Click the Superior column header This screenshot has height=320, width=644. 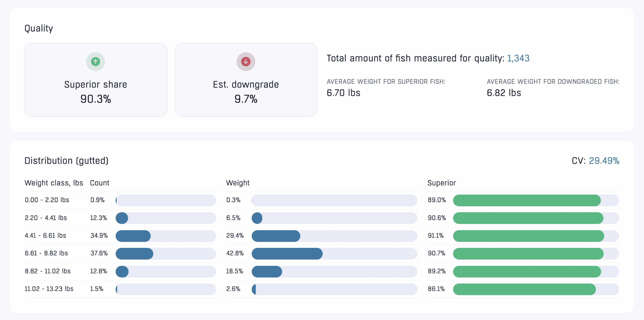pos(441,183)
